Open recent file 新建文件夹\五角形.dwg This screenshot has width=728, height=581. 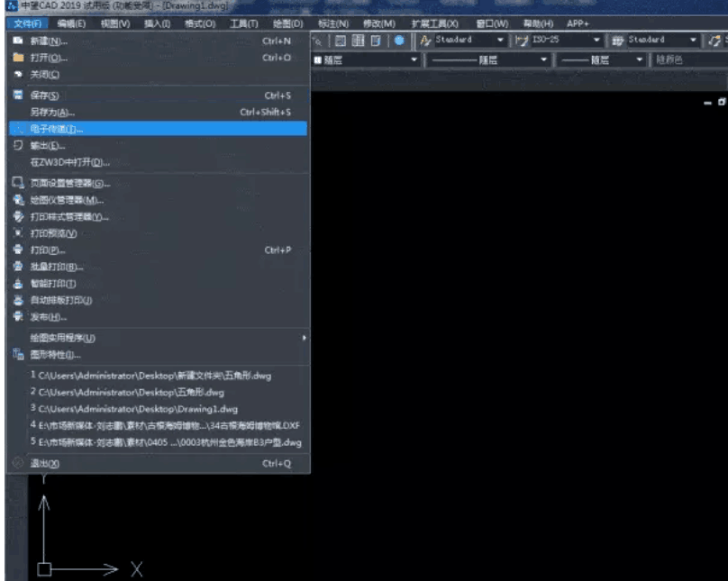pos(159,376)
